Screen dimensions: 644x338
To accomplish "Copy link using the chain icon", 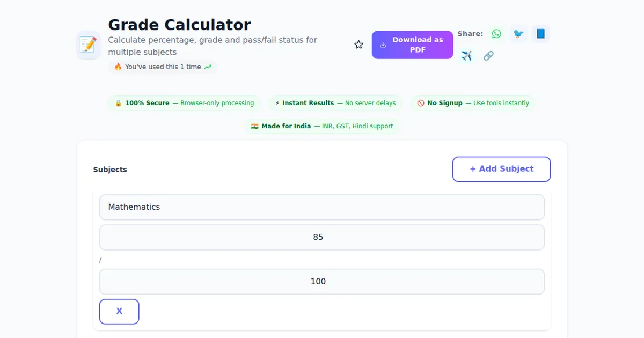I will pos(488,56).
